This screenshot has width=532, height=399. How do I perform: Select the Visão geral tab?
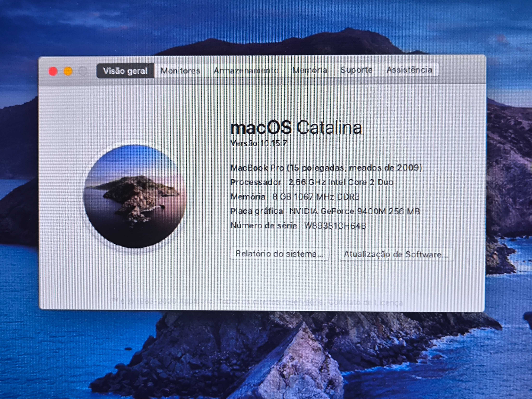click(125, 71)
